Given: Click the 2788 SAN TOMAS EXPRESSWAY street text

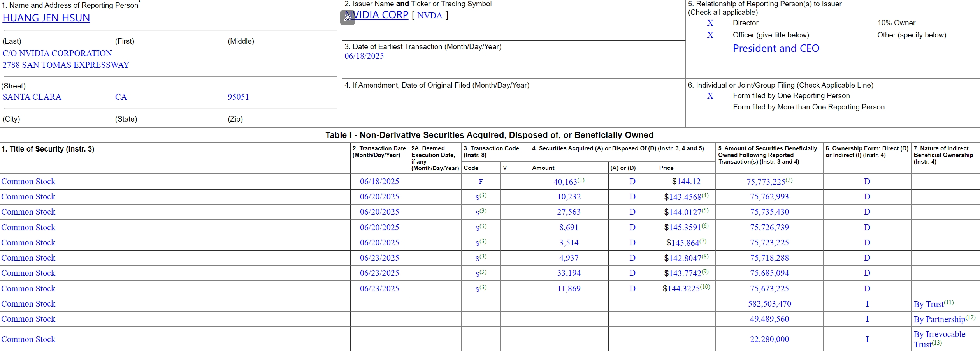Looking at the screenshot, I should [66, 65].
